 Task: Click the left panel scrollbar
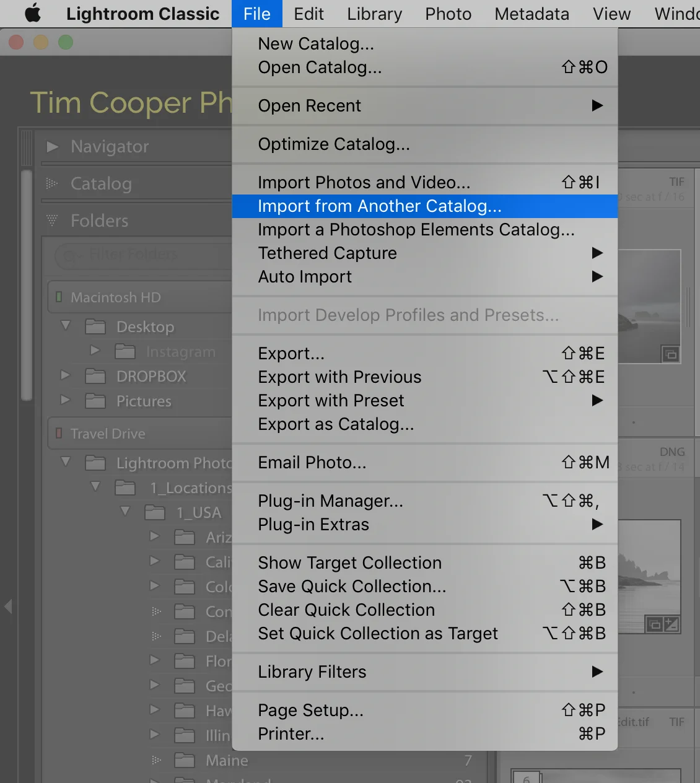[26, 285]
